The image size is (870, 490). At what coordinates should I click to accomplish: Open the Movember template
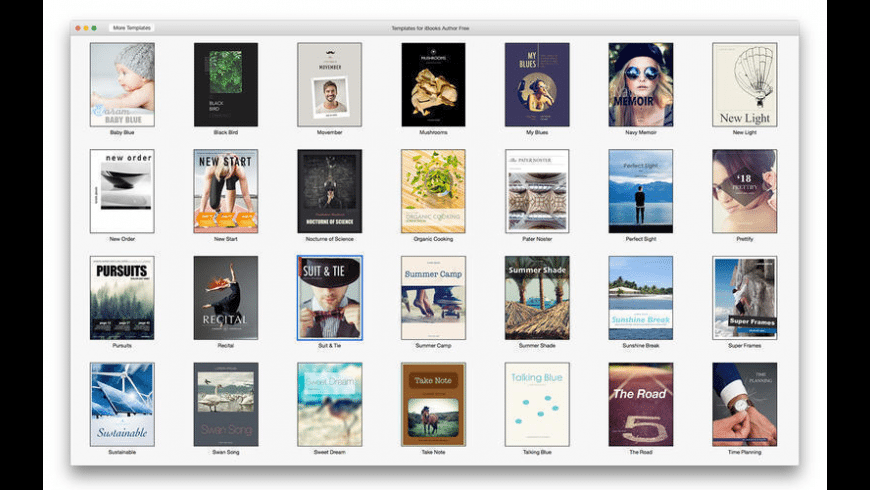[330, 84]
